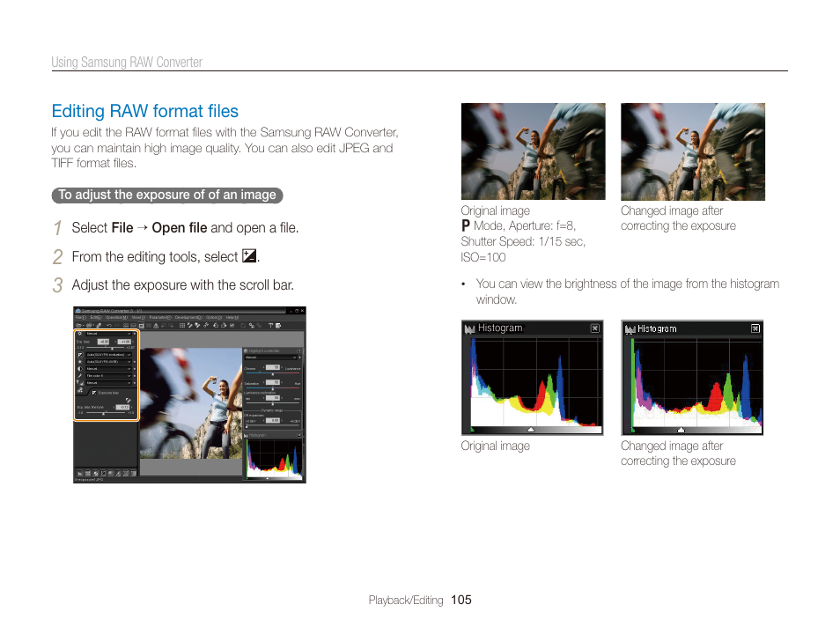Click the Exp. bias slider handle
Viewport: 840px width, 634px height.
(x=113, y=349)
